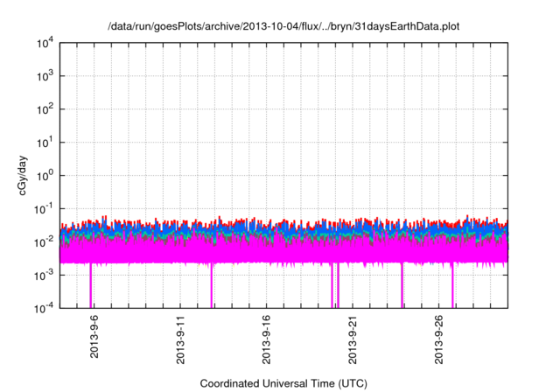Click the magenta dropout spike near 2013-9-6
Screen dimensions: 560x392
[x=91, y=285]
